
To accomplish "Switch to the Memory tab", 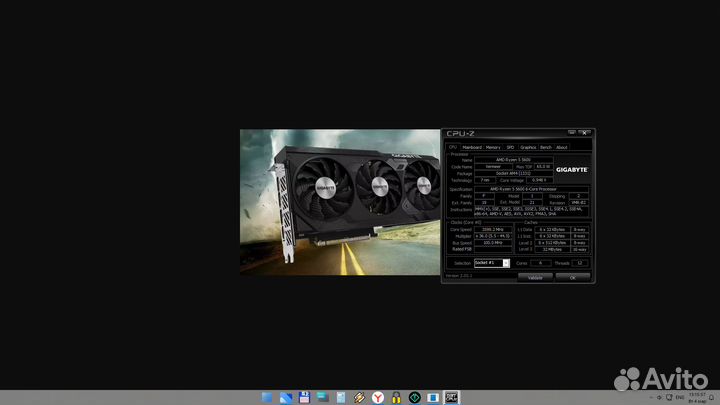I will 493,147.
